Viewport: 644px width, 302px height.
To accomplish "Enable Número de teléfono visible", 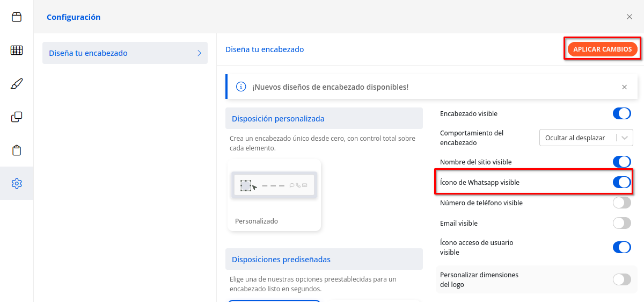I will (621, 203).
